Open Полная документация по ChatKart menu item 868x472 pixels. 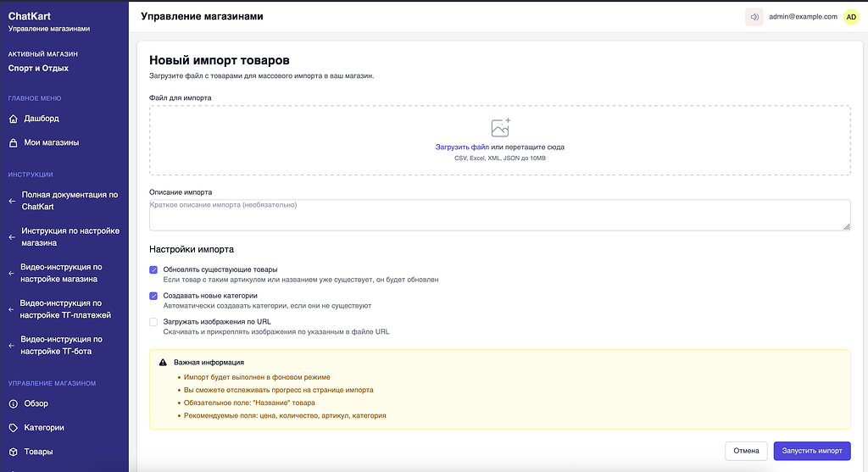[64, 201]
